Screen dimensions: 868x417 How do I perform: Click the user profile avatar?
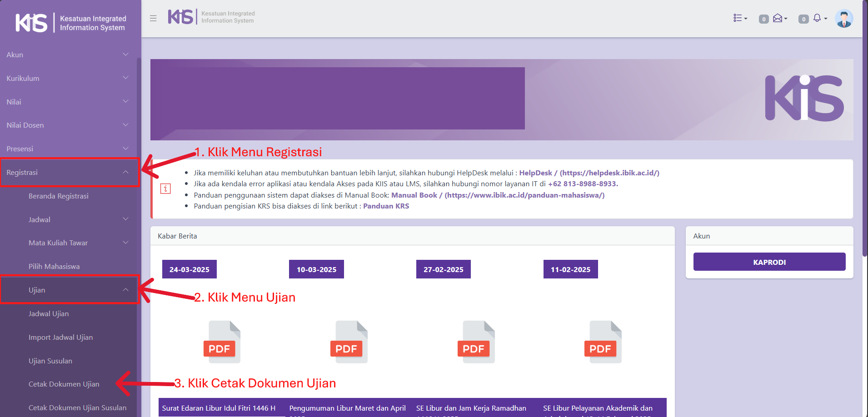tap(844, 19)
